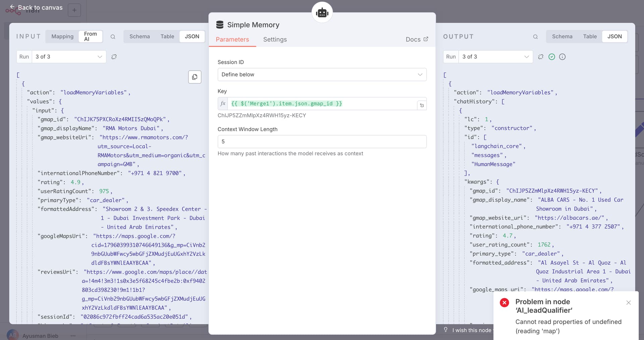Click the Simple Memory node icon
This screenshot has height=340, width=644.
[220, 24]
